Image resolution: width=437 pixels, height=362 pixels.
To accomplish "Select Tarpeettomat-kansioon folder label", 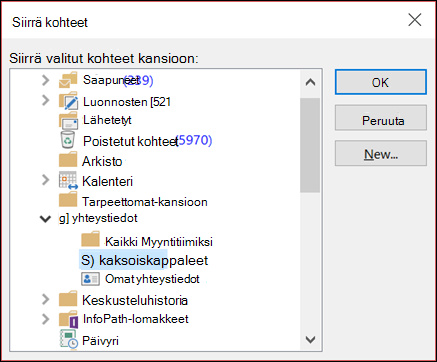I will tap(145, 202).
